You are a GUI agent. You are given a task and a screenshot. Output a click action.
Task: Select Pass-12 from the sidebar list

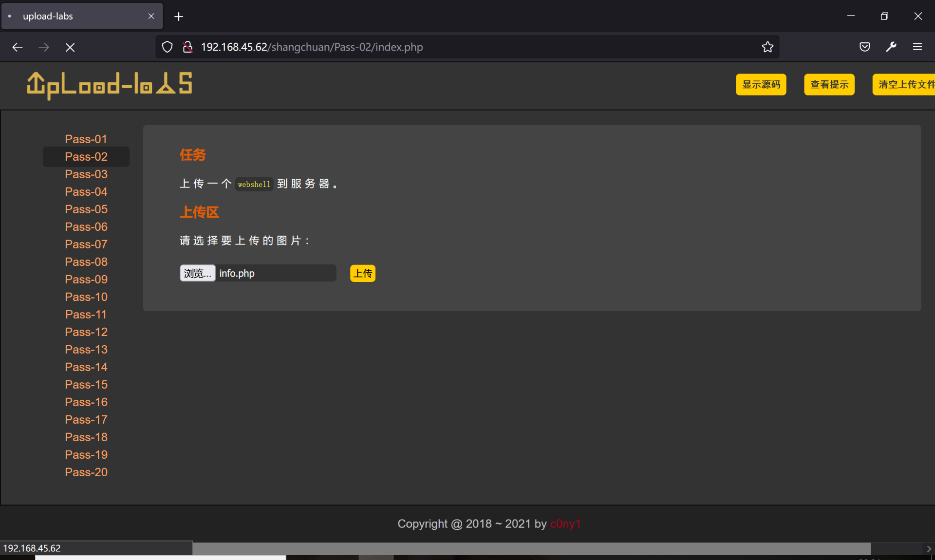[x=86, y=332]
